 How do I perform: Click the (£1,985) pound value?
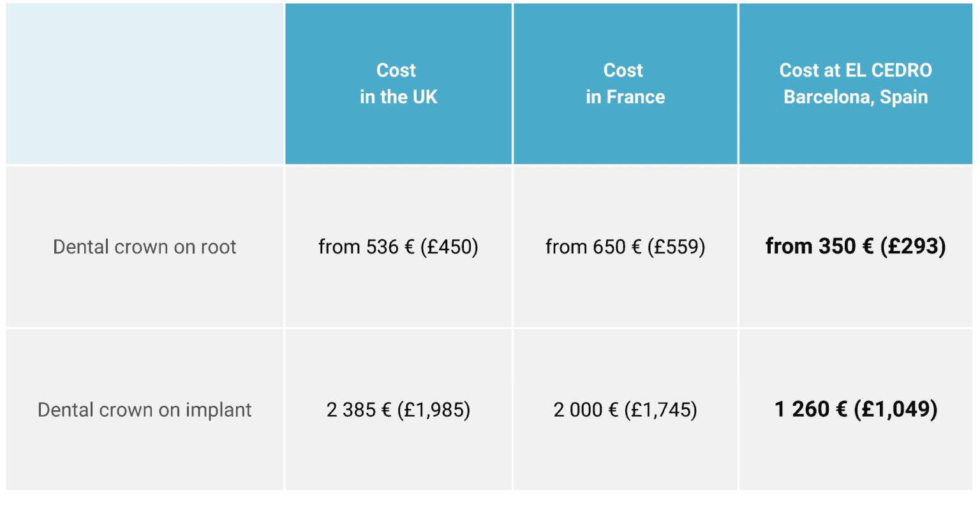coord(434,410)
